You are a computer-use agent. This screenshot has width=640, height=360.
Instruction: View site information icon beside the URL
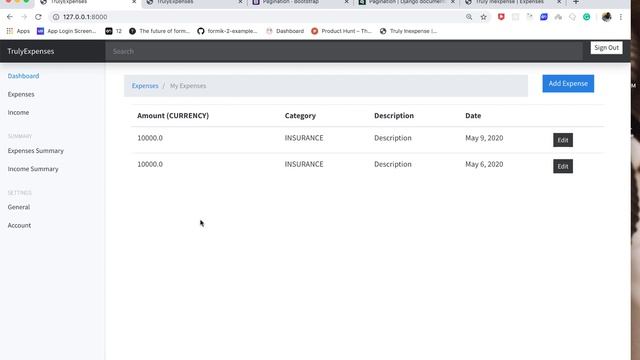pos(56,17)
